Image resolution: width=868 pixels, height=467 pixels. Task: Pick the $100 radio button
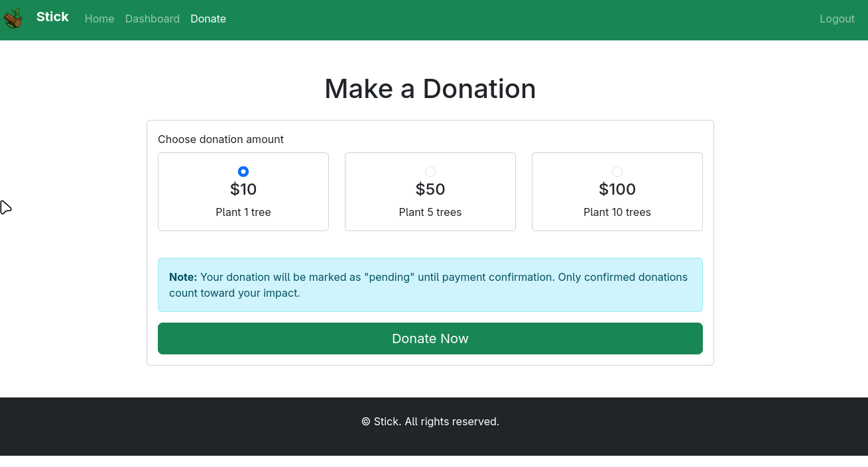pos(617,172)
